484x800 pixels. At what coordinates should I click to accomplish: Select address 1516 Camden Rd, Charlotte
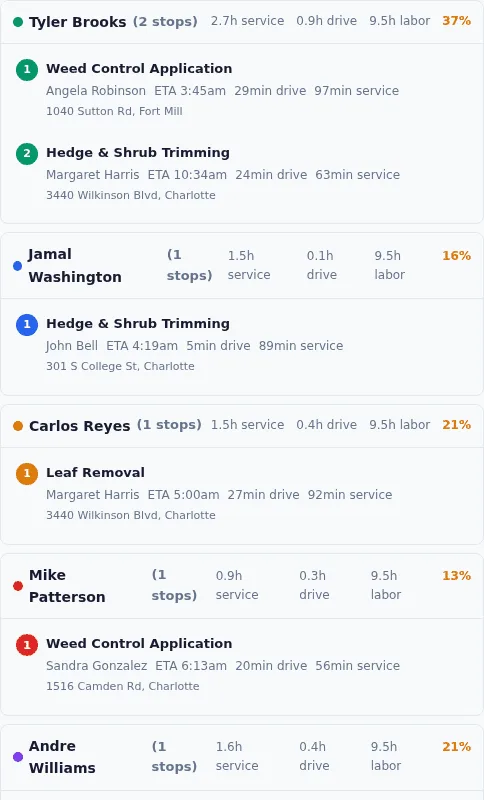coord(122,686)
